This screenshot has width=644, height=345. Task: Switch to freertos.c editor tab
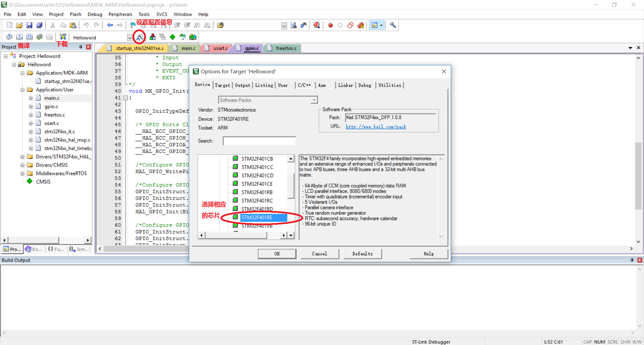tap(282, 48)
